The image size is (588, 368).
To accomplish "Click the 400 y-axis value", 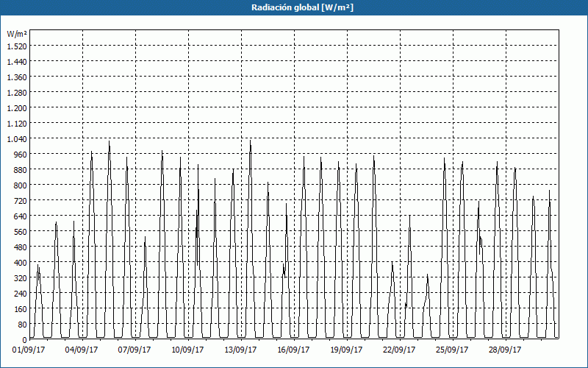I will (x=21, y=263).
